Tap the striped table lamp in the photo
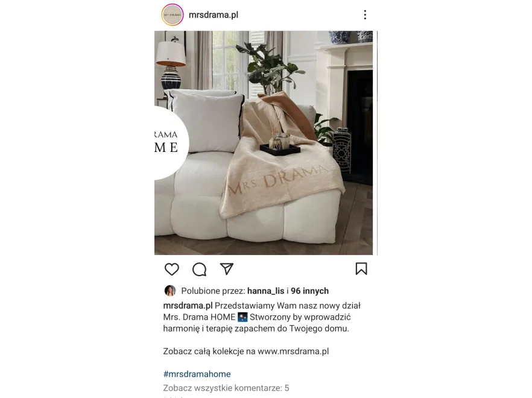 coord(171,65)
